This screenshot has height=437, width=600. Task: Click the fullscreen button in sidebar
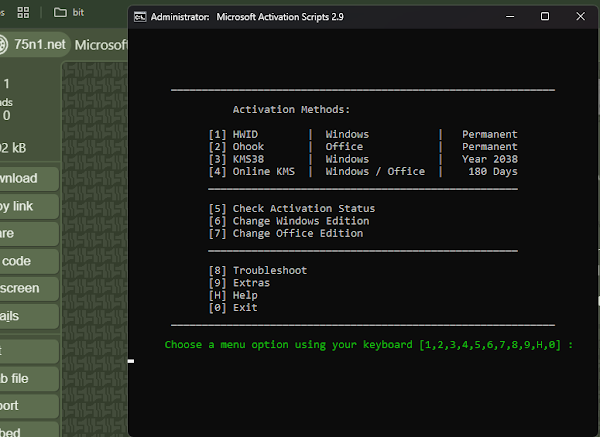29,288
